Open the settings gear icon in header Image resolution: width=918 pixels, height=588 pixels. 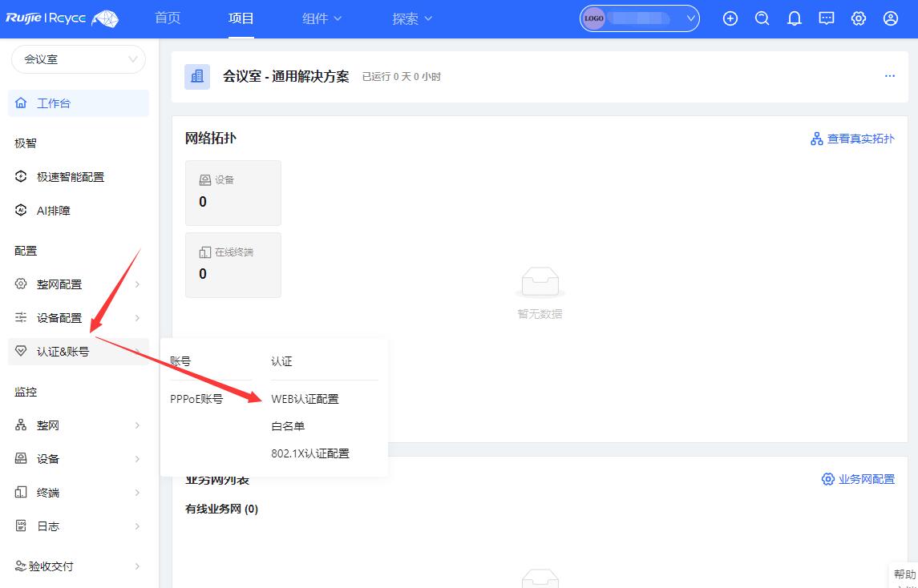pos(859,18)
